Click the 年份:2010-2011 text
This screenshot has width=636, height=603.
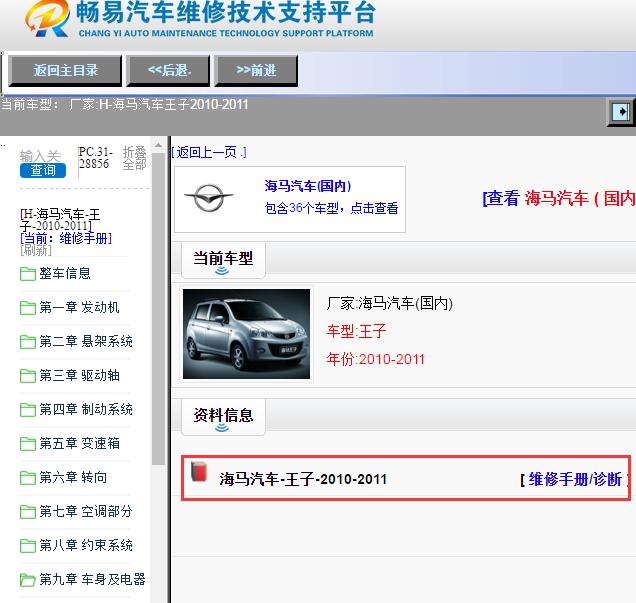[376, 359]
